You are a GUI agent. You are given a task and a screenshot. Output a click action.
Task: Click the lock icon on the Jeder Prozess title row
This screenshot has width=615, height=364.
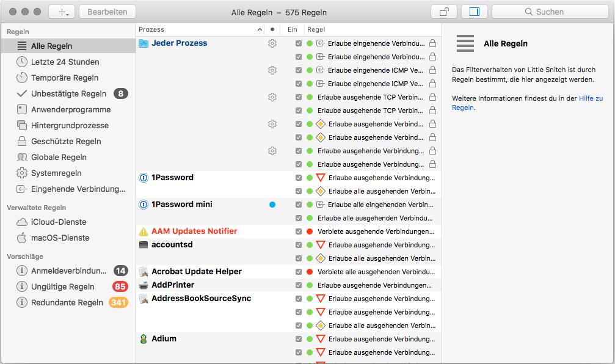pyautogui.click(x=432, y=43)
